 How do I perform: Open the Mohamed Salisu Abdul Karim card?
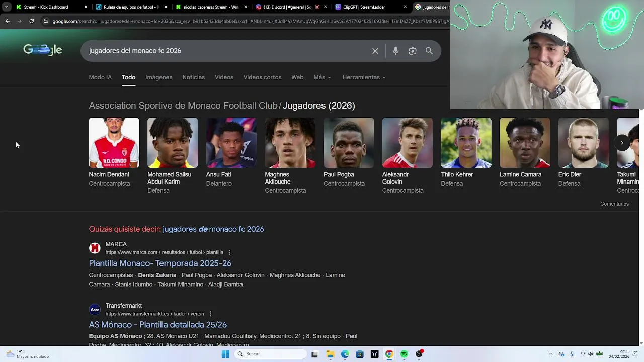click(x=173, y=156)
